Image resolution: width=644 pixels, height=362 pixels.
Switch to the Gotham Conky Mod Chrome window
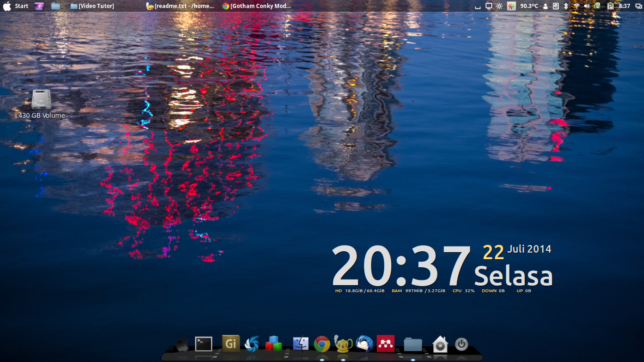[x=257, y=6]
